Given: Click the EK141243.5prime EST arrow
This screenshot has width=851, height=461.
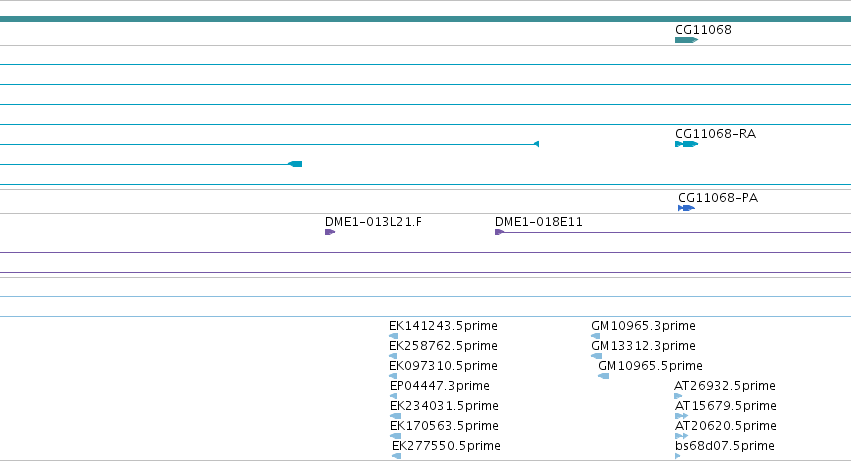Looking at the screenshot, I should [393, 336].
